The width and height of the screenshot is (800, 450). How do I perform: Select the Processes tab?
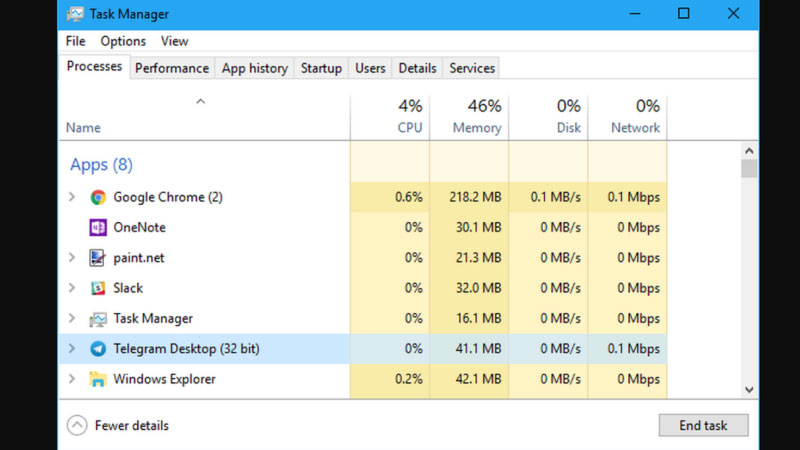94,66
